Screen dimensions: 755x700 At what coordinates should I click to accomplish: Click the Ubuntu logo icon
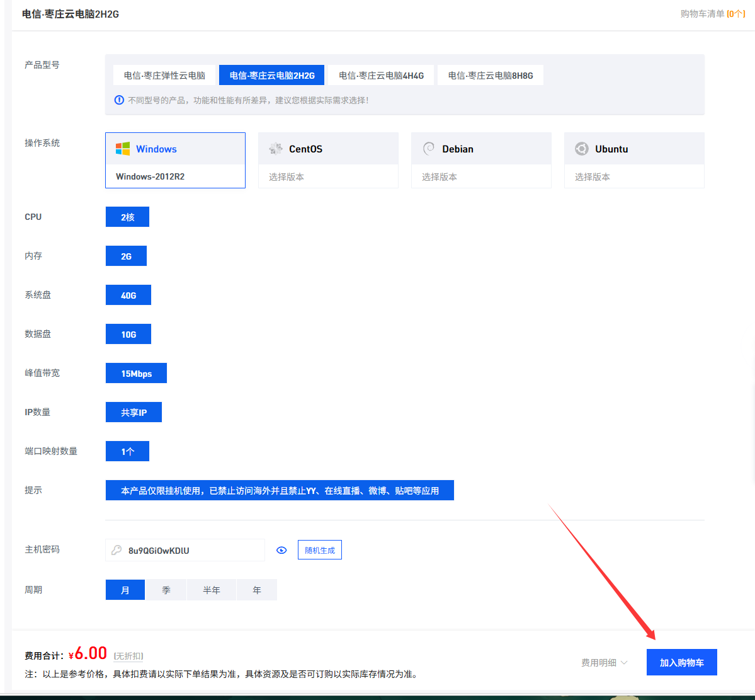tap(582, 149)
